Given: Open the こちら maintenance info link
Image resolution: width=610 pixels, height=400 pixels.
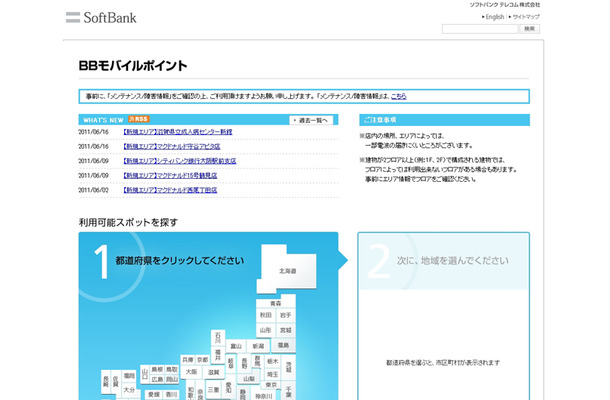Looking at the screenshot, I should pyautogui.click(x=398, y=96).
